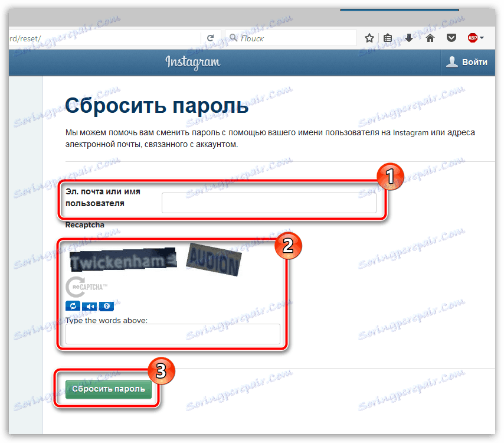
Task: Click the Pocket save icon
Action: [x=451, y=38]
